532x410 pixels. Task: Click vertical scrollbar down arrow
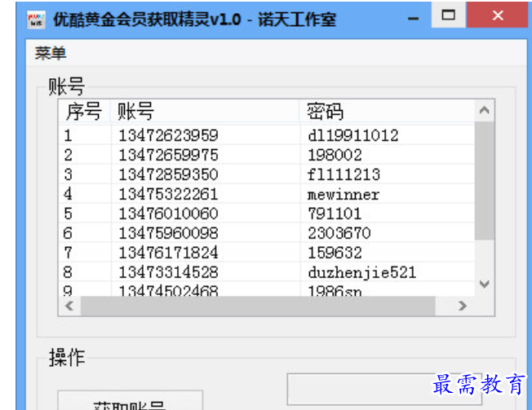click(x=484, y=284)
